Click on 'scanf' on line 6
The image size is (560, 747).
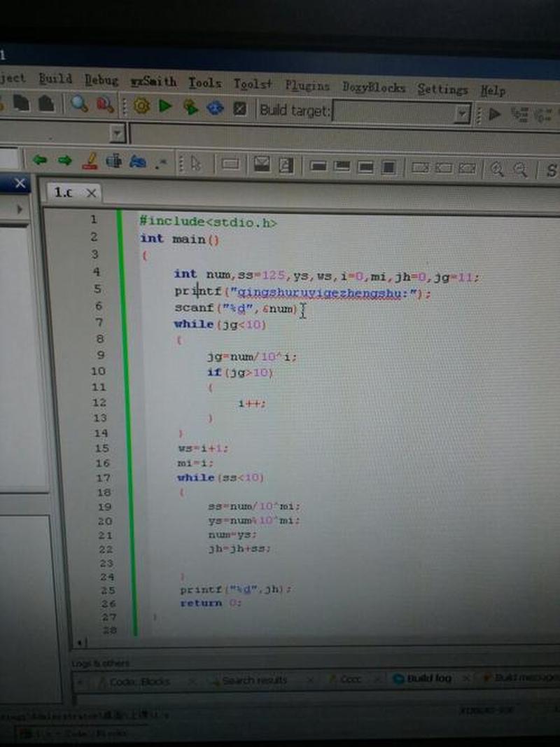point(194,307)
